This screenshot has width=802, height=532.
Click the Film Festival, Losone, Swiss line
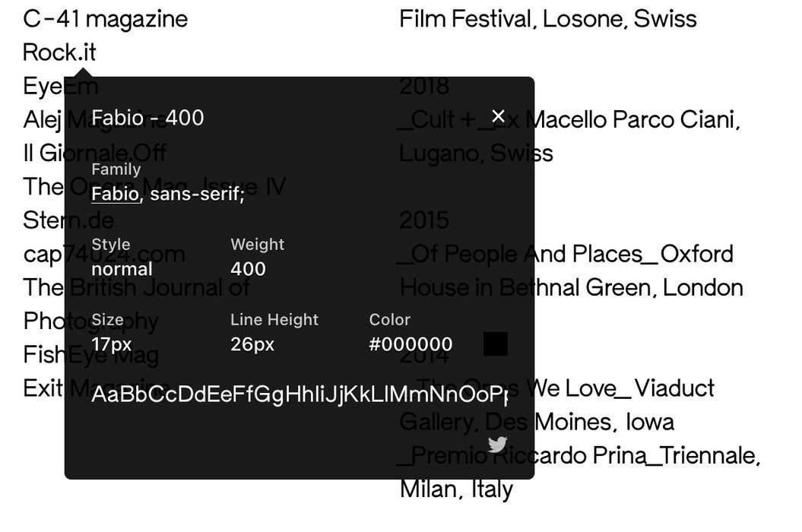click(x=548, y=19)
